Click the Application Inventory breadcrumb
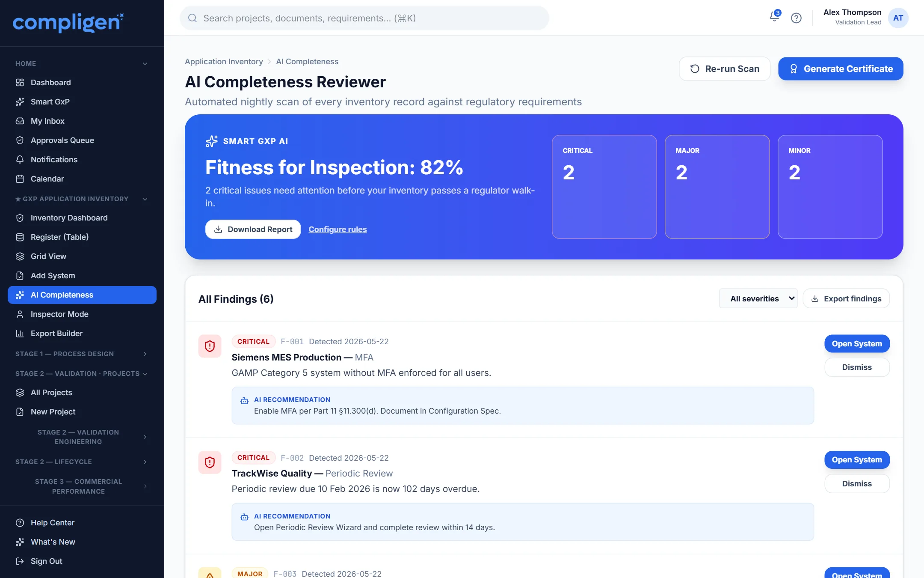The width and height of the screenshot is (924, 578). point(224,61)
